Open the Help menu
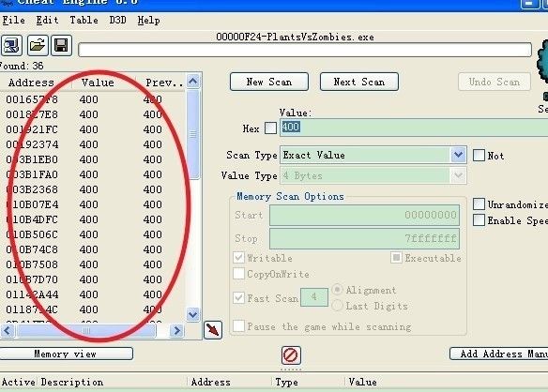Screen dimensions: 548x392 point(148,21)
